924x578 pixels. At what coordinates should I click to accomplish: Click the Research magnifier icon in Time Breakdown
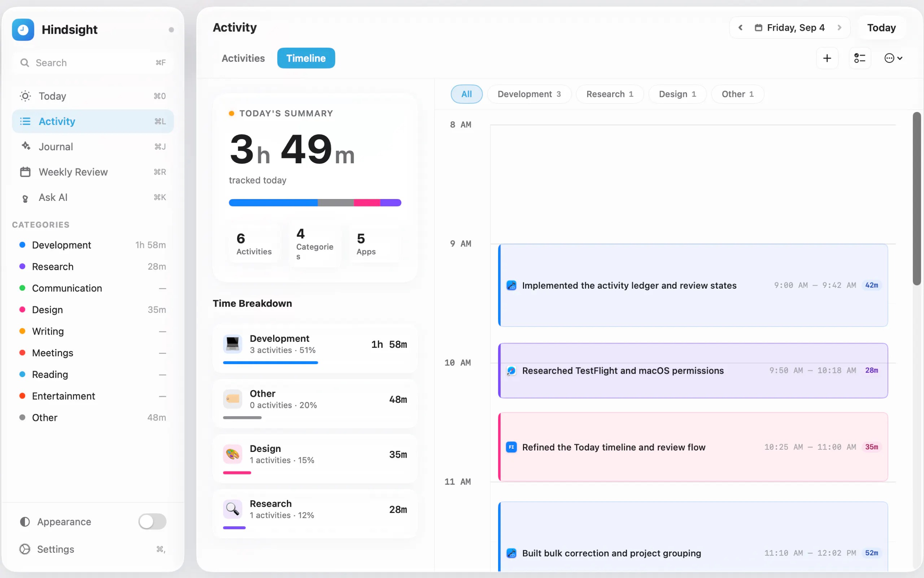(x=232, y=509)
